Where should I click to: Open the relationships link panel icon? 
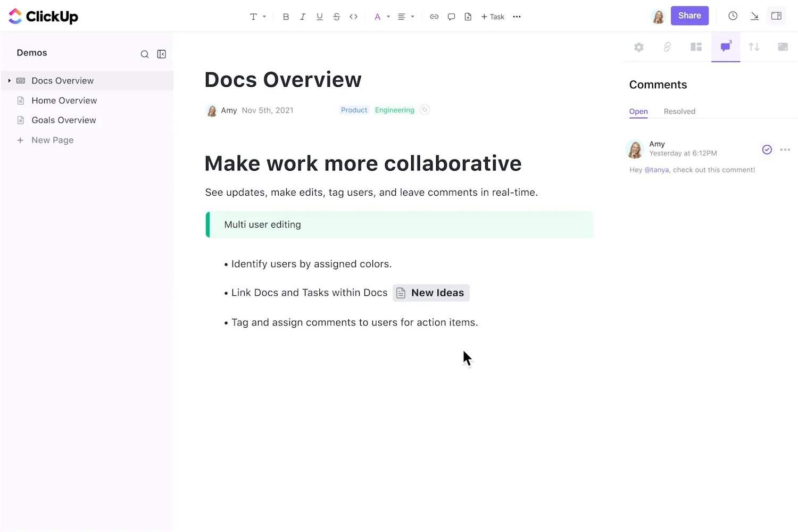[667, 47]
